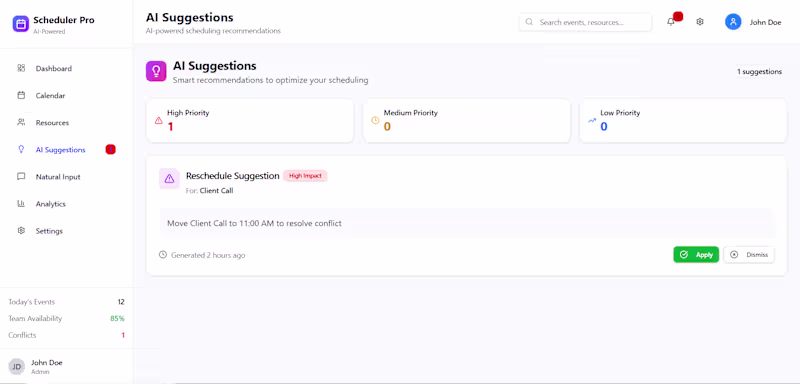Image resolution: width=800 pixels, height=384 pixels.
Task: Switch to Analytics page
Action: tap(67, 204)
